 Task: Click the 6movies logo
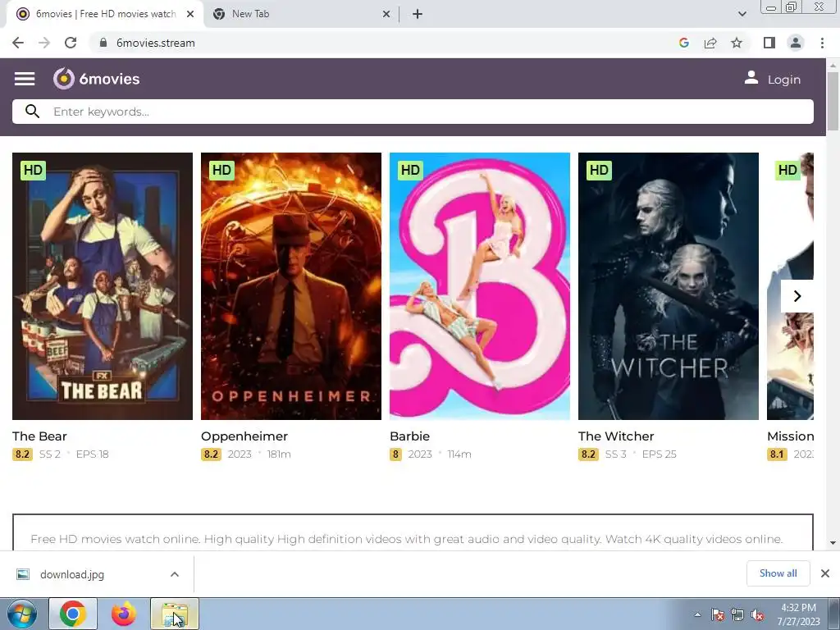[x=97, y=79]
